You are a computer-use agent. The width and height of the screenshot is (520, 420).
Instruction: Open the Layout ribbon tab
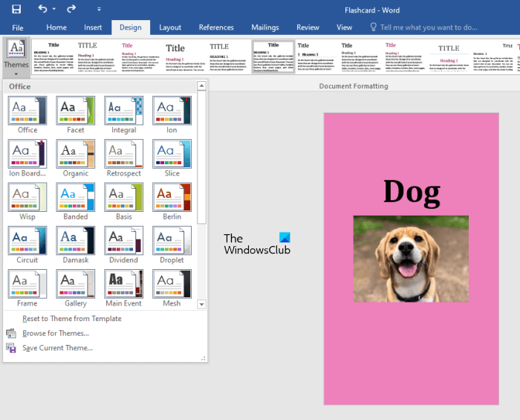pos(170,28)
